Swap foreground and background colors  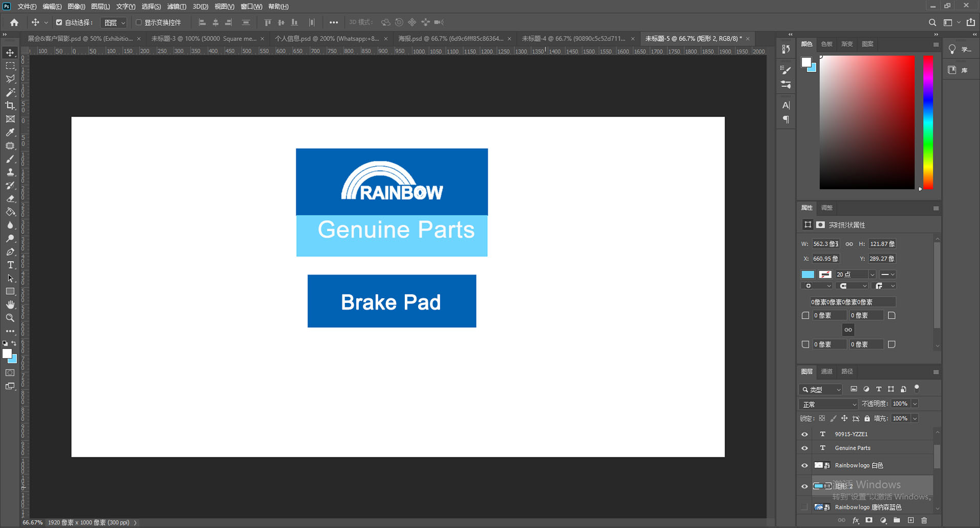14,344
